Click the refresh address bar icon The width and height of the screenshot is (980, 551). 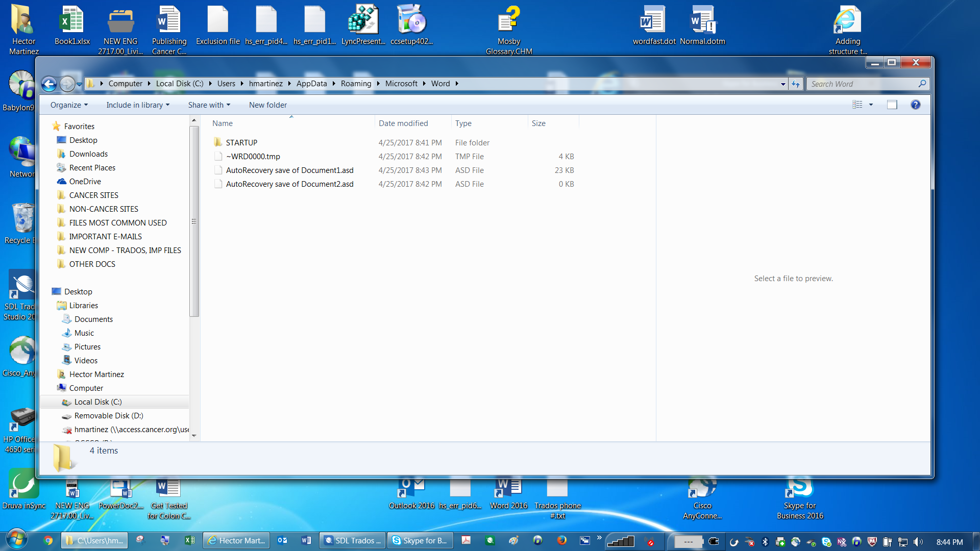(796, 84)
